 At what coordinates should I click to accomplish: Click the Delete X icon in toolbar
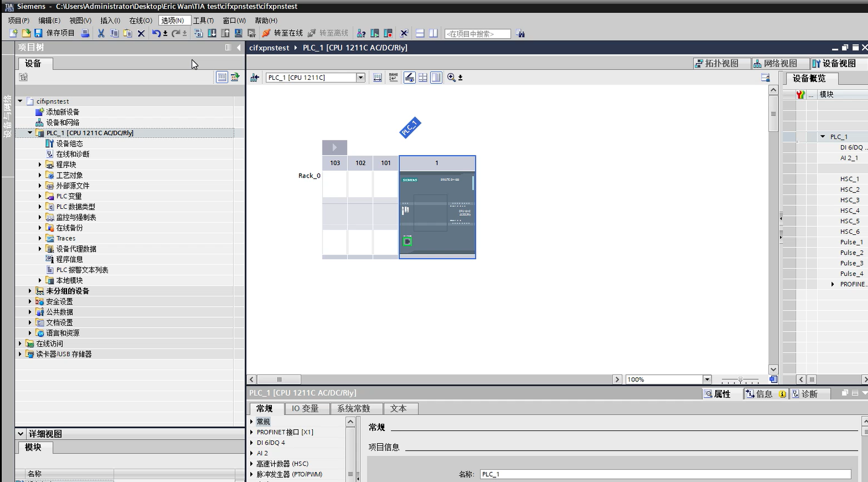[141, 34]
